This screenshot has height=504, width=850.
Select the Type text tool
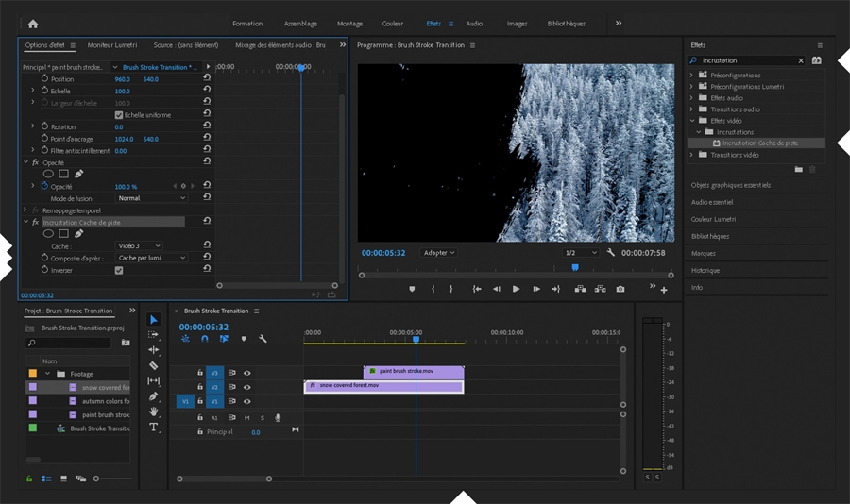[x=154, y=427]
